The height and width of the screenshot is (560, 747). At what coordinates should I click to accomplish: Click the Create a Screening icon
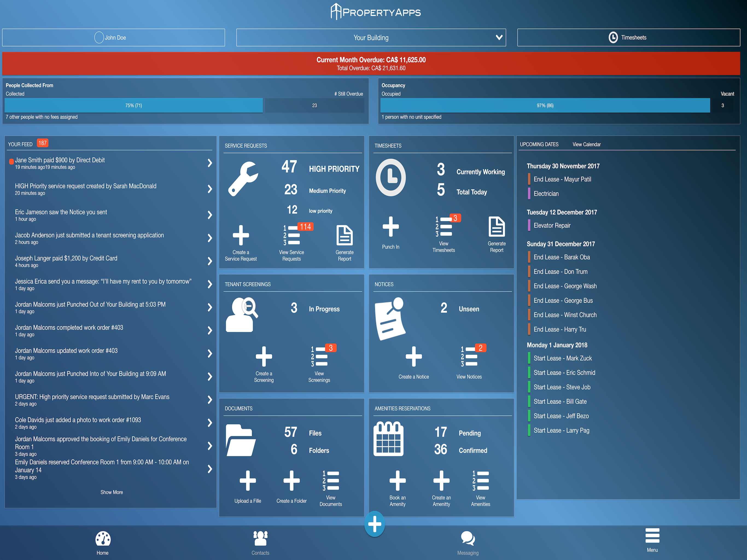264,357
